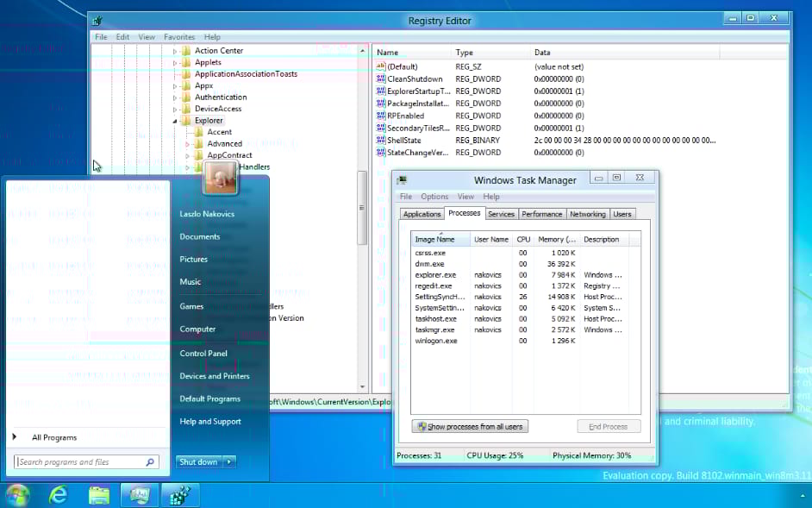Select the ExplorerStartupT... registry value

pyautogui.click(x=418, y=91)
